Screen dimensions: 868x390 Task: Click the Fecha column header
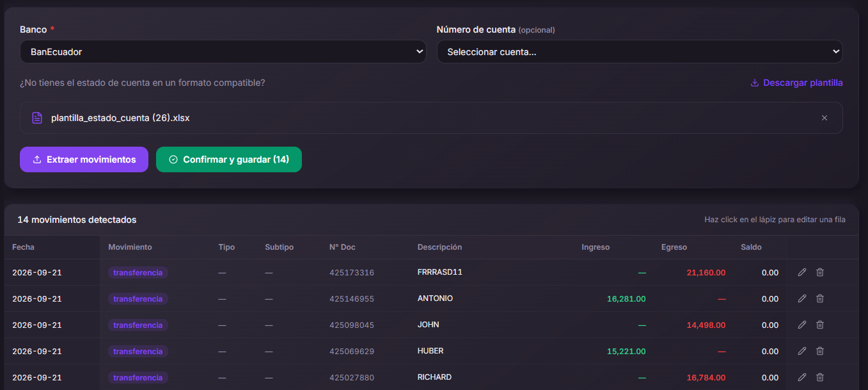[23, 247]
